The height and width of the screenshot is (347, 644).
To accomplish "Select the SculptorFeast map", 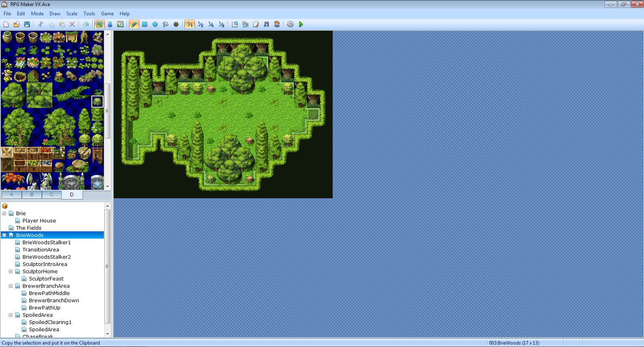I will 46,278.
